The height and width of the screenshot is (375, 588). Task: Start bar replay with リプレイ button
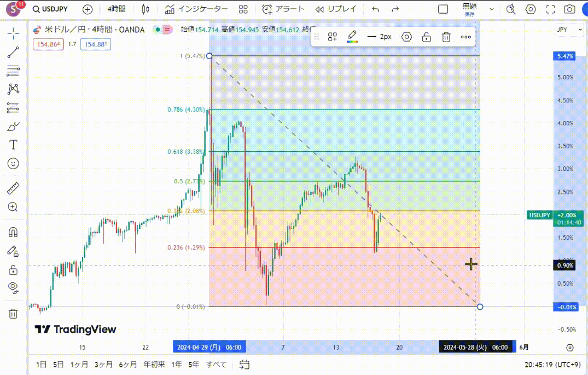click(x=336, y=9)
